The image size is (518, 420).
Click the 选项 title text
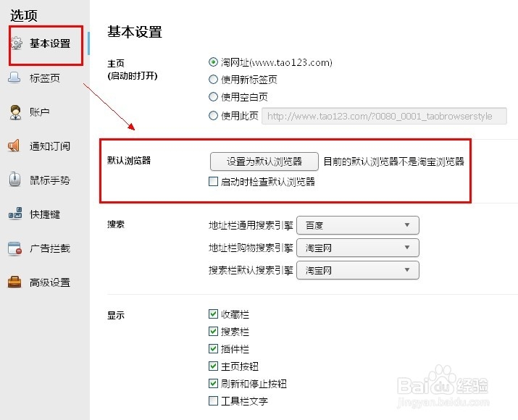click(23, 15)
